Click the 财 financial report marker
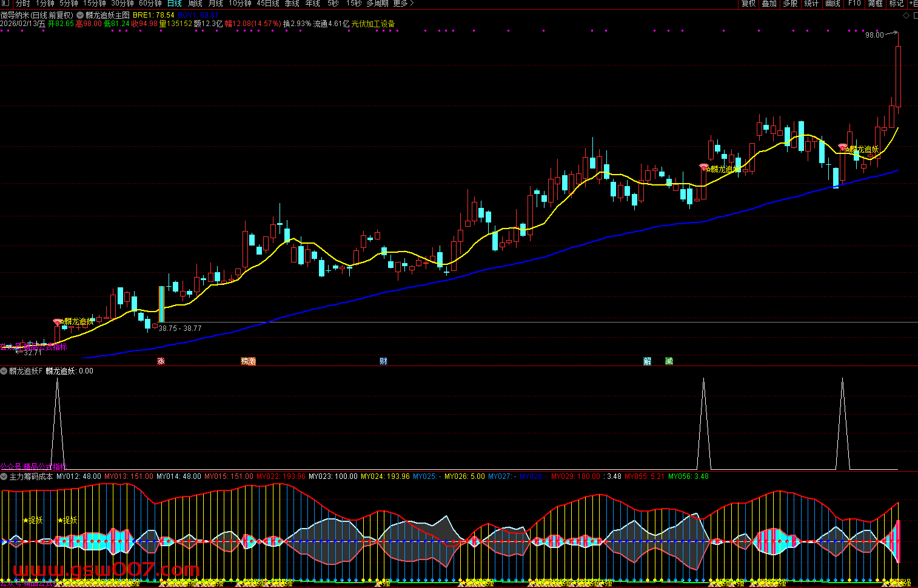The image size is (918, 588). coord(383,361)
